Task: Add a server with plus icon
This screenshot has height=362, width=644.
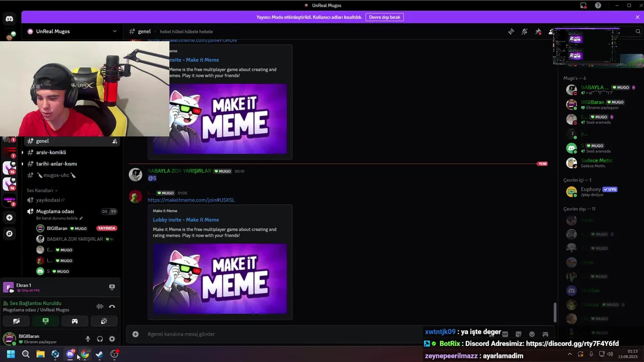Action: click(9, 218)
